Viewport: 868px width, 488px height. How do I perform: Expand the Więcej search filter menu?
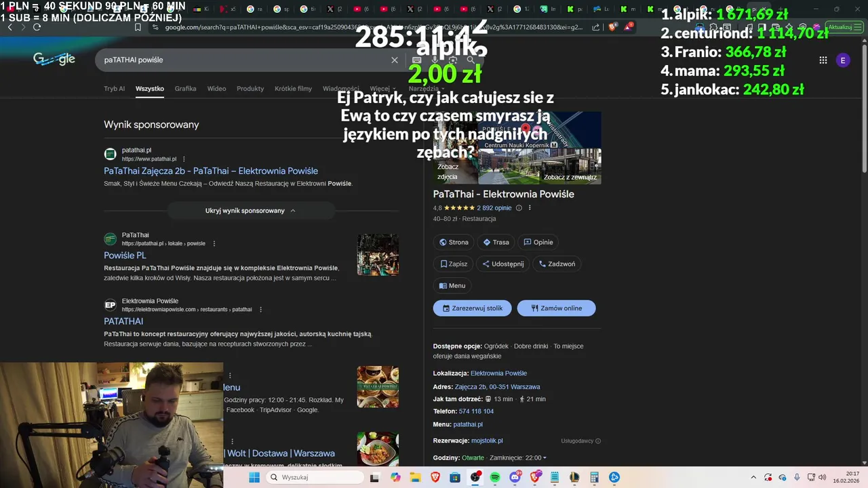click(x=382, y=89)
